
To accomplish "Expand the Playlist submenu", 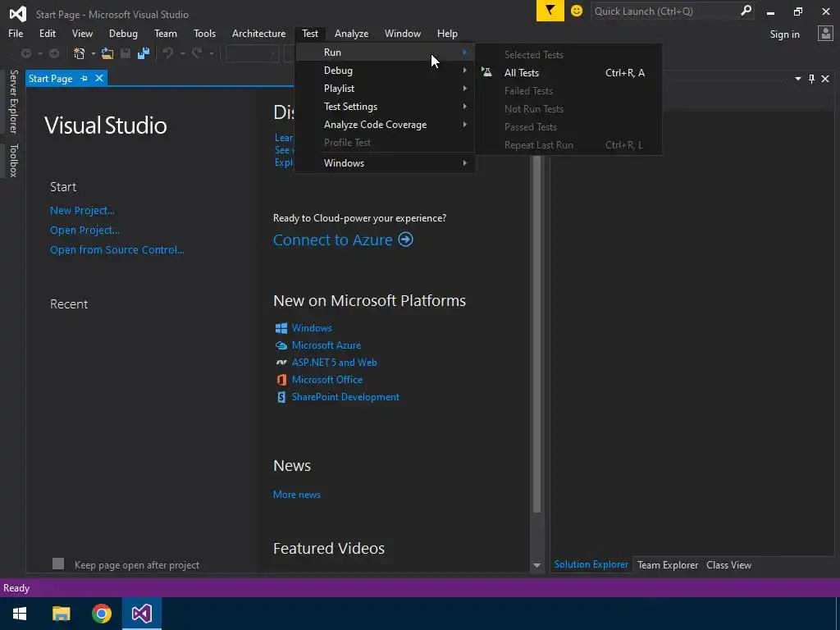I will pyautogui.click(x=385, y=89).
